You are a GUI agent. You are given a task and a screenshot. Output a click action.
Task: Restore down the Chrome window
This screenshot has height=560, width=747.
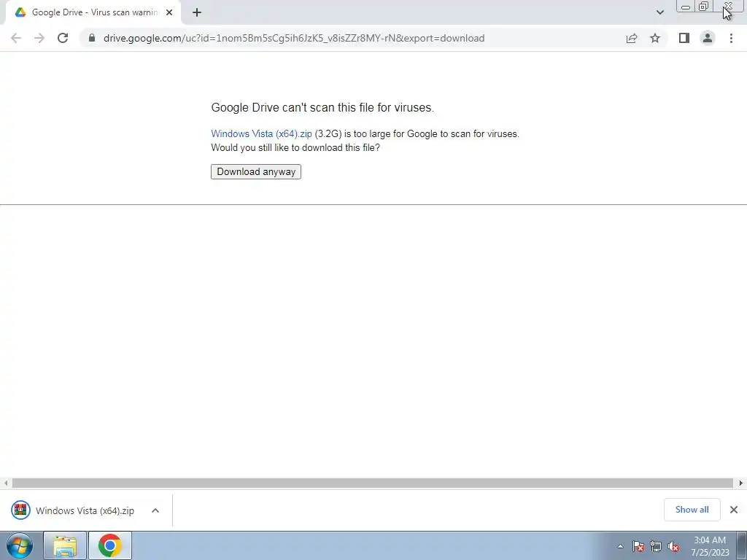point(704,6)
